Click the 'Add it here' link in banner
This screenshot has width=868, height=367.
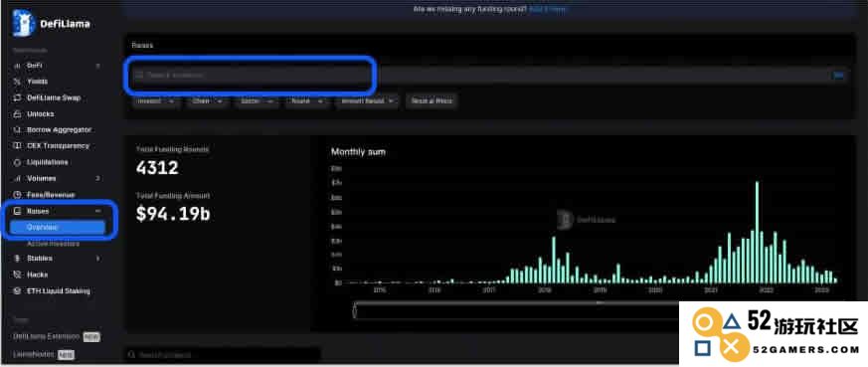[549, 9]
